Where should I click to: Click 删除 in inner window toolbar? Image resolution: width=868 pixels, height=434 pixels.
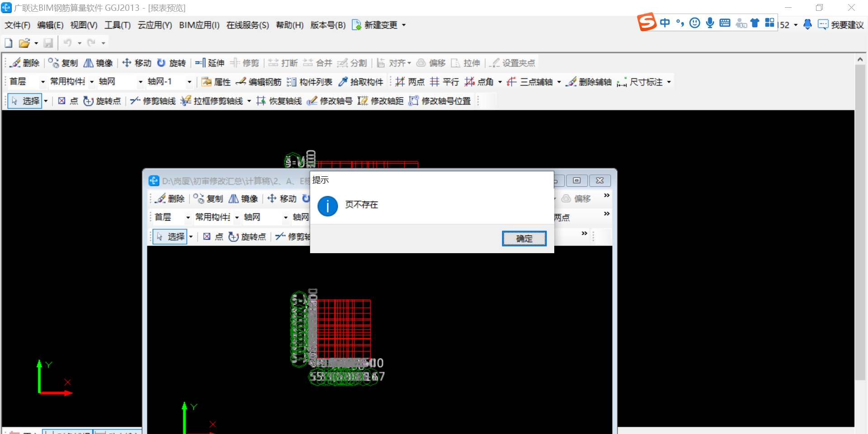[x=170, y=198]
